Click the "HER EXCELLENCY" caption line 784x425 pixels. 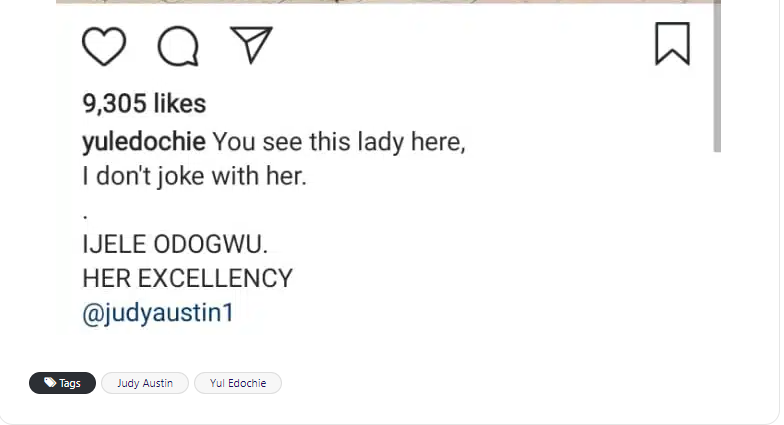[x=187, y=278]
